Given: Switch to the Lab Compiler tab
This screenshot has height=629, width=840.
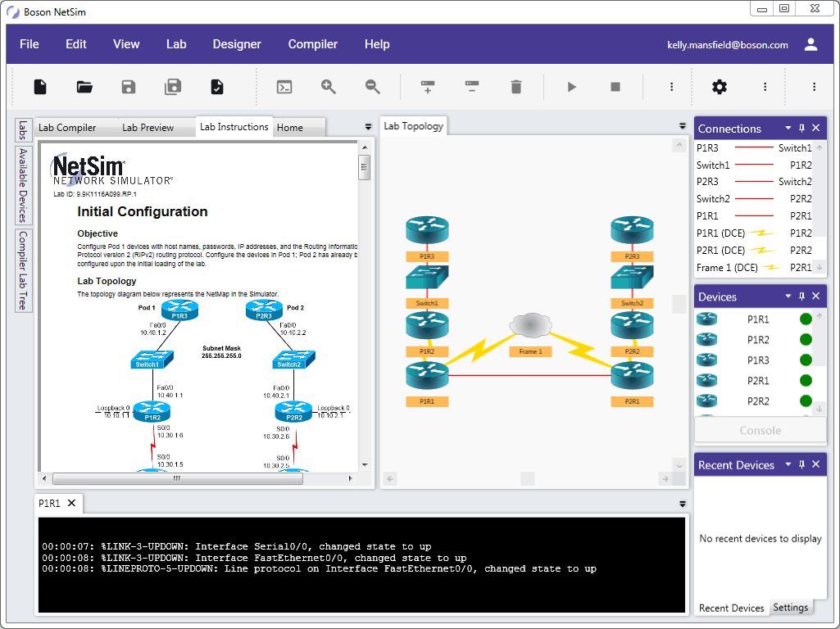Looking at the screenshot, I should coord(67,128).
